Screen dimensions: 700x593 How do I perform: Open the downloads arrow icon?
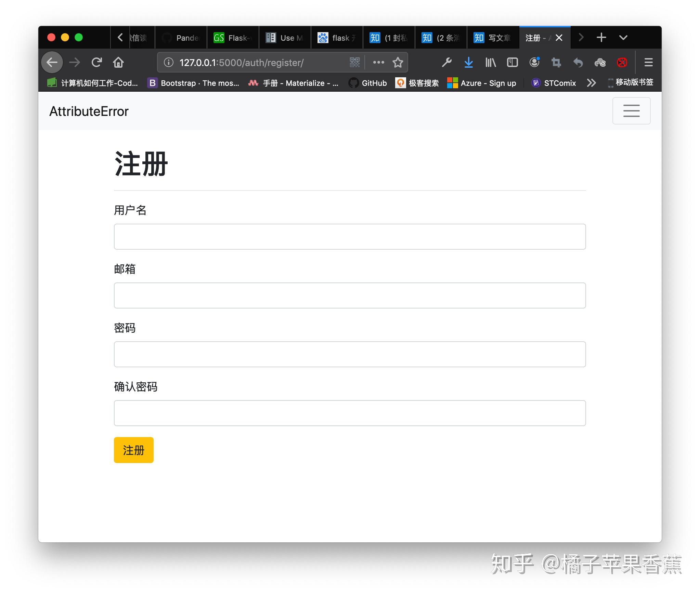tap(468, 62)
